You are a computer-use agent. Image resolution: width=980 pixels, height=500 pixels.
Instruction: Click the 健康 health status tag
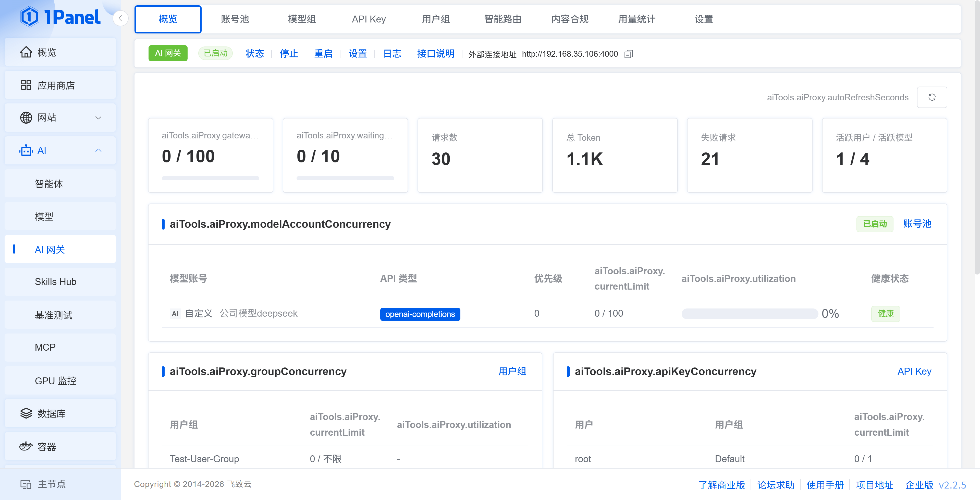coord(886,314)
